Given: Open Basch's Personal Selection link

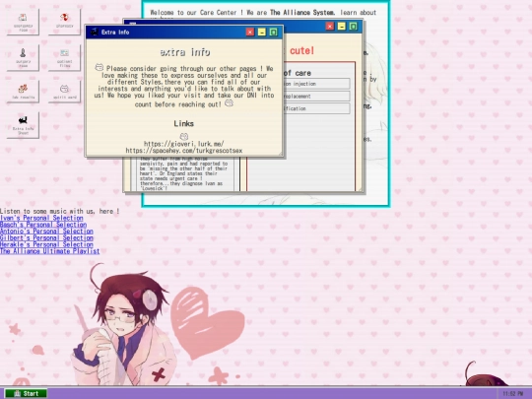Looking at the screenshot, I should [x=43, y=225].
